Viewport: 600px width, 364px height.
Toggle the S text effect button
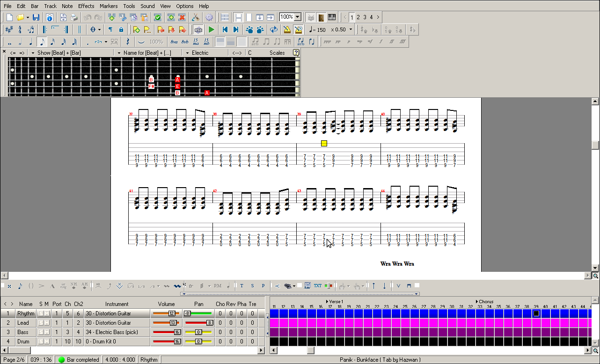[252, 285]
